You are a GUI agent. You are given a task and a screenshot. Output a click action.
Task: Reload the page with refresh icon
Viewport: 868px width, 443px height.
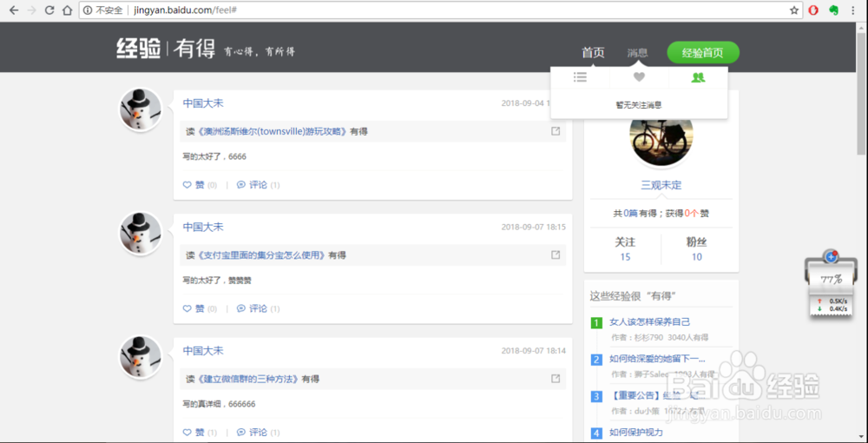click(49, 10)
